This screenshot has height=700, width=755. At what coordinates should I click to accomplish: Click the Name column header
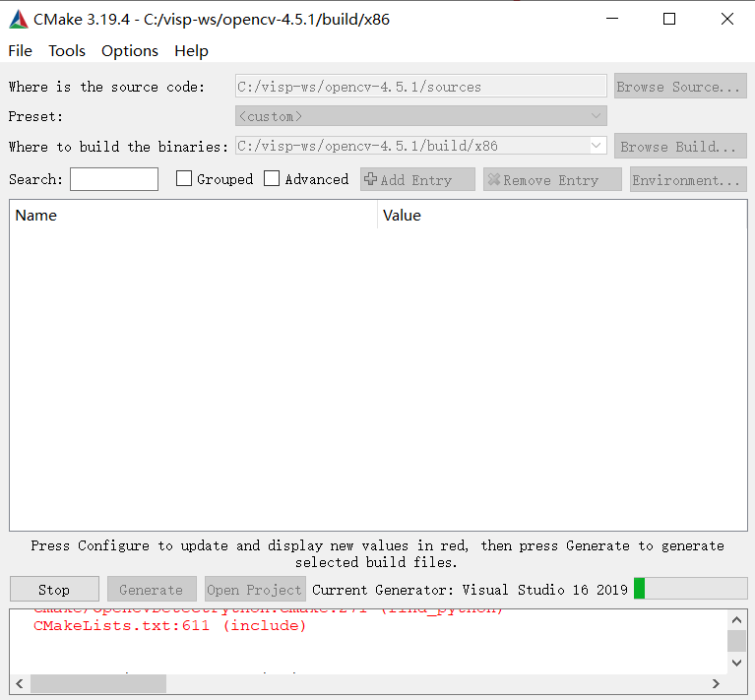pyautogui.click(x=193, y=216)
